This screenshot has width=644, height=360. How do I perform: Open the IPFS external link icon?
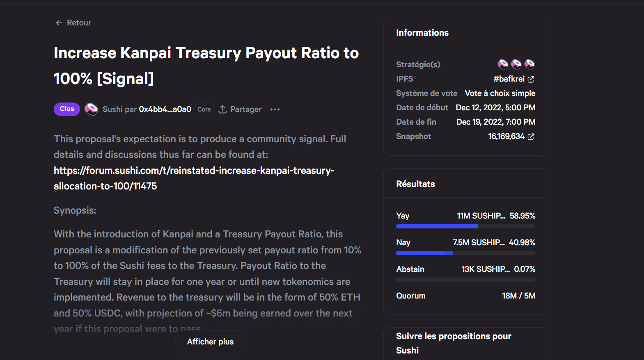pos(531,79)
